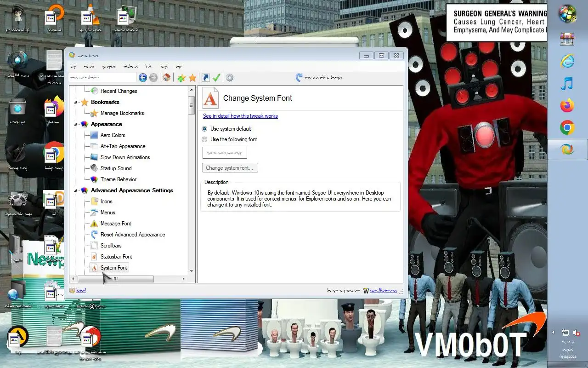Open Recent Changes in the tree
The image size is (588, 368).
click(x=119, y=91)
